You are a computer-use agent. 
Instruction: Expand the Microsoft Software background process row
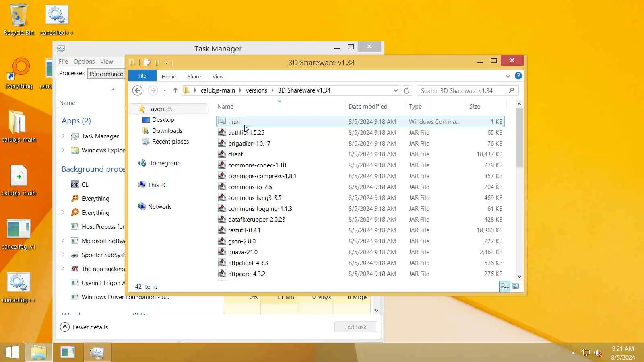pyautogui.click(x=63, y=241)
